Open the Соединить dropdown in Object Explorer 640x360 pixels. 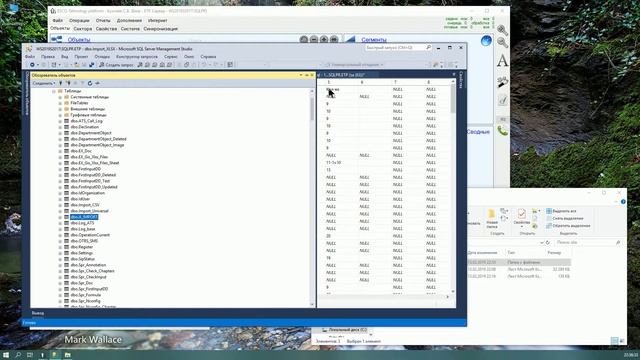tap(43, 83)
